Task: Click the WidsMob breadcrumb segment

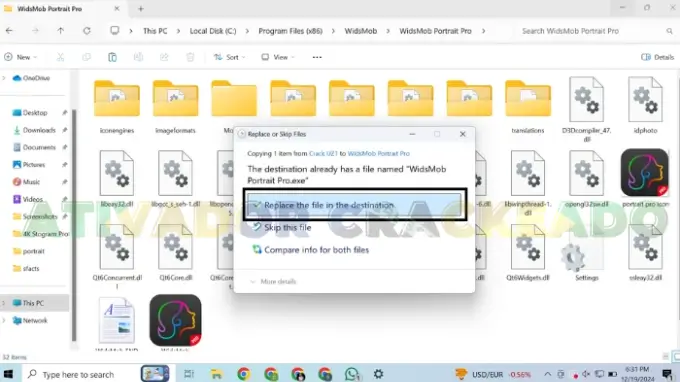Action: coord(361,31)
